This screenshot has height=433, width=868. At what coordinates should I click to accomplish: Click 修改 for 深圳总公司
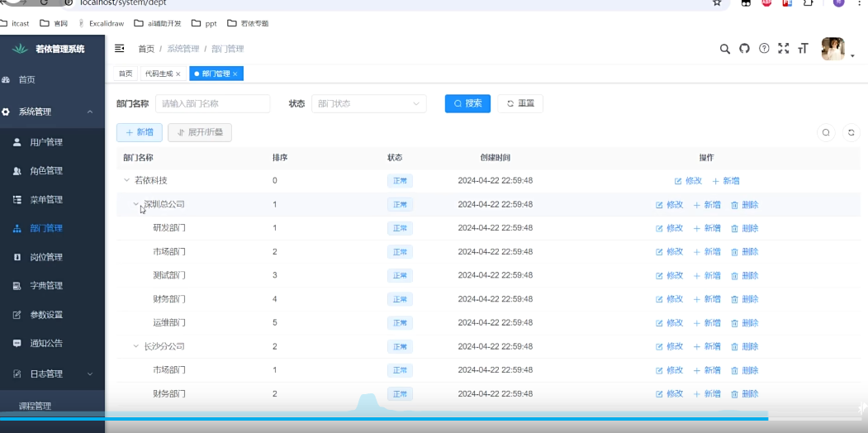(669, 205)
